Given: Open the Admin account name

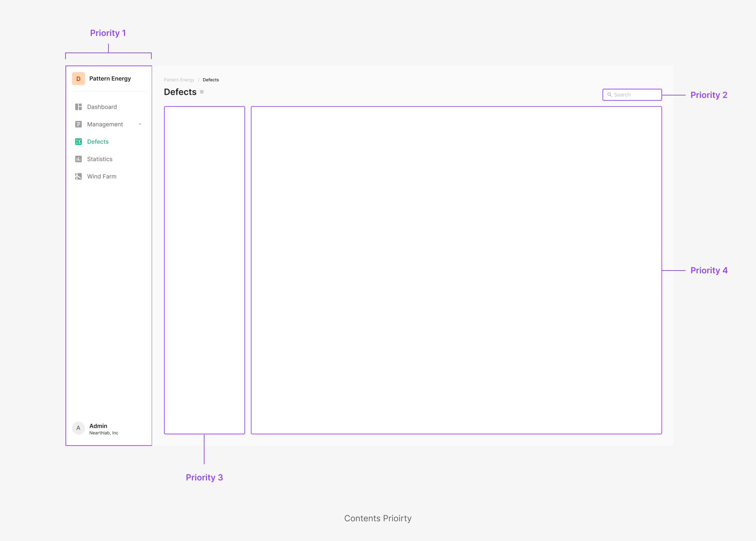Looking at the screenshot, I should coord(98,426).
